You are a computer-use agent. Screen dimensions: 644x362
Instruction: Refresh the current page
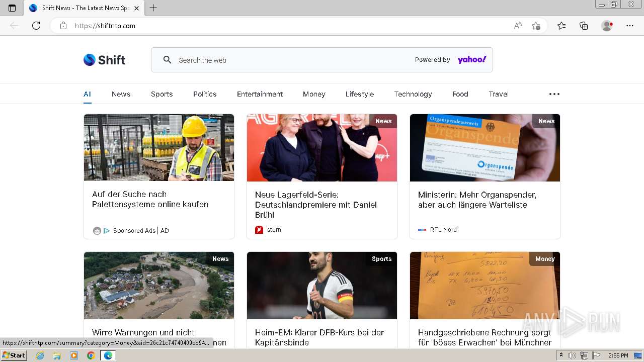36,26
